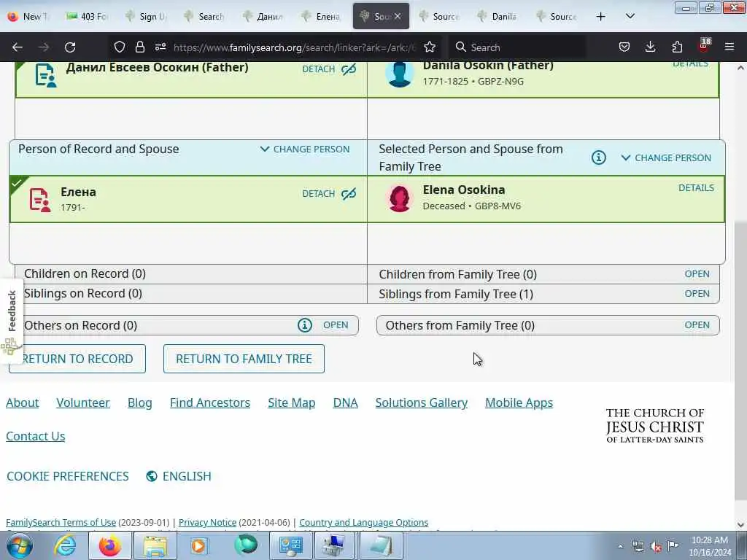
Task: Open the extension badge showing 18
Action: click(x=704, y=46)
